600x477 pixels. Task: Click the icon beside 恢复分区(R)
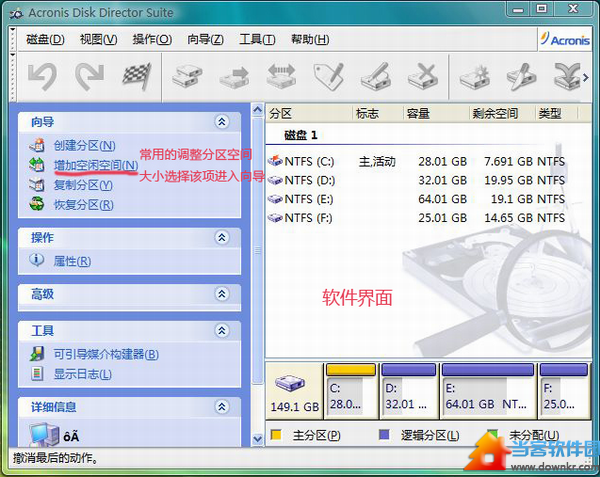coord(37,204)
